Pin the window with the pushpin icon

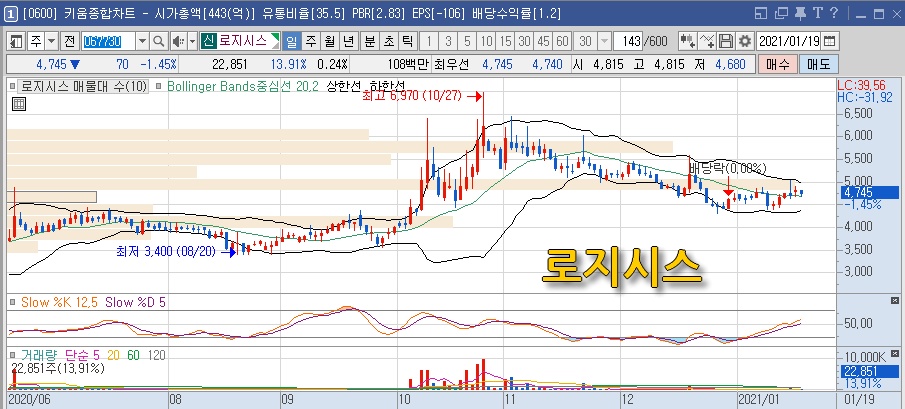pyautogui.click(x=800, y=13)
